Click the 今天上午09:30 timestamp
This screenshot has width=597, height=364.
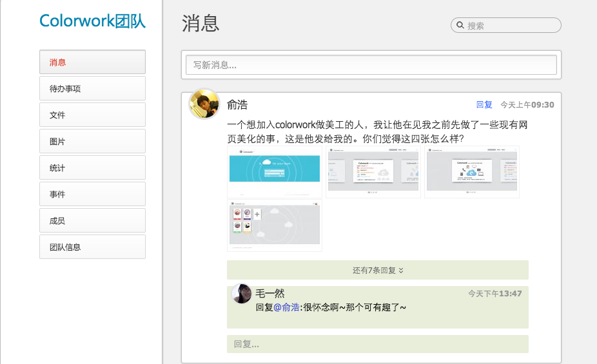point(527,104)
